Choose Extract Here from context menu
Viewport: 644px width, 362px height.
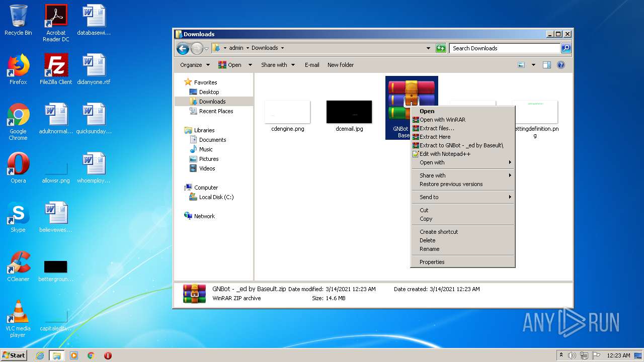pyautogui.click(x=463, y=137)
